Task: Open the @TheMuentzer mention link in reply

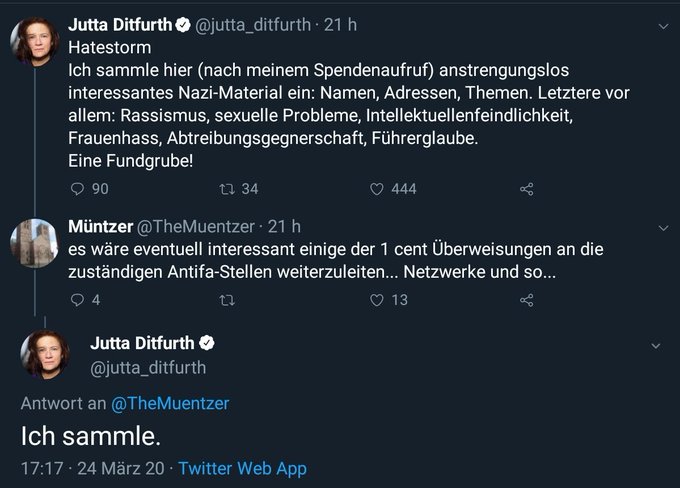Action: (x=169, y=403)
